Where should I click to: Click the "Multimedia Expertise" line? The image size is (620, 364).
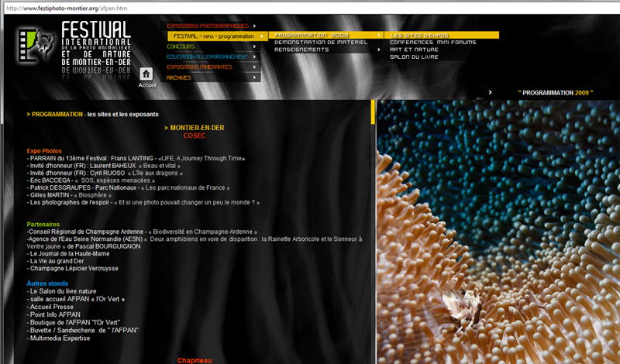point(59,338)
